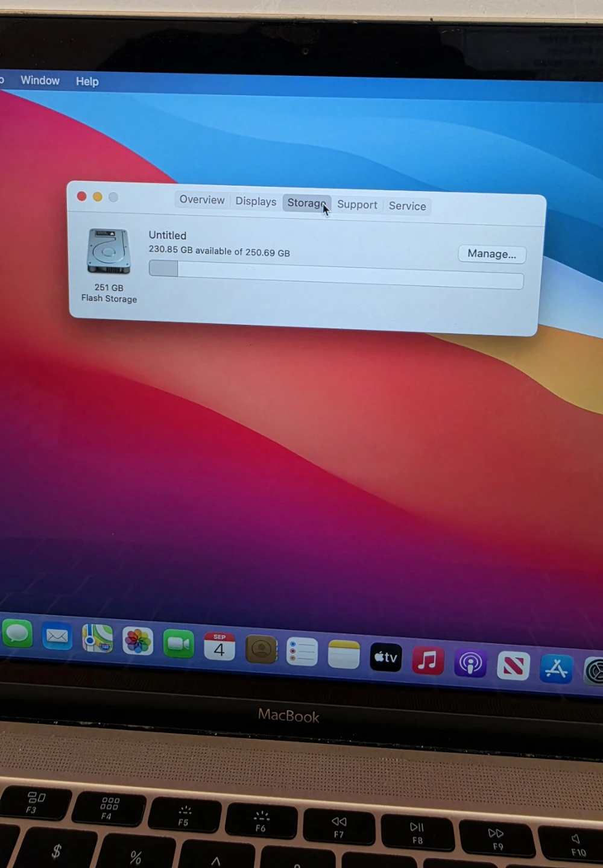Open Notes from the Dock

tap(344, 655)
